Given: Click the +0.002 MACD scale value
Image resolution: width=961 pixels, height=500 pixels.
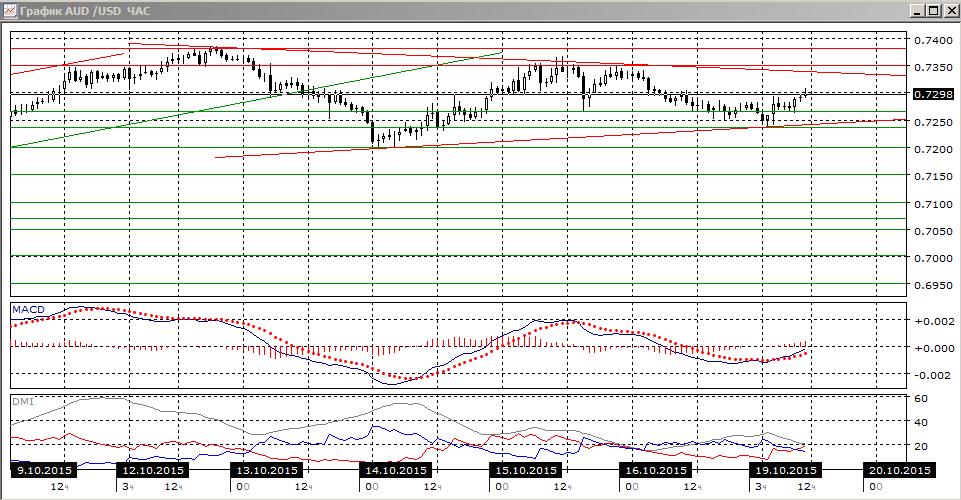Looking at the screenshot, I should click(934, 321).
